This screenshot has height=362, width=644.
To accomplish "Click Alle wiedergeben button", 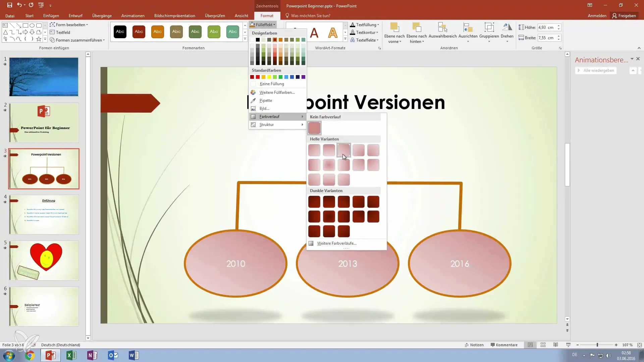I will pos(596,70).
